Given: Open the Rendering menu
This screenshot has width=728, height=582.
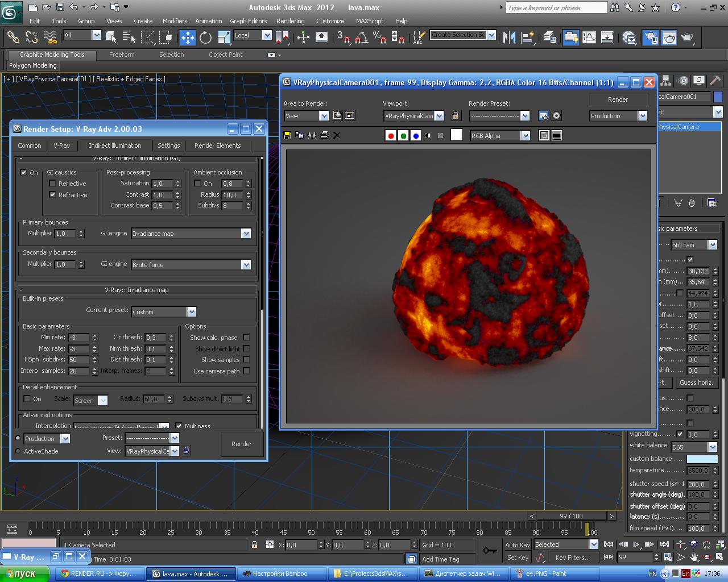Looking at the screenshot, I should point(290,21).
